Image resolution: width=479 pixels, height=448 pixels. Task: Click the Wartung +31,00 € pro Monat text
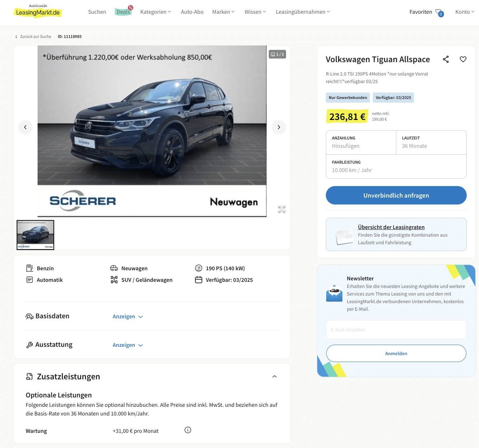(x=135, y=431)
